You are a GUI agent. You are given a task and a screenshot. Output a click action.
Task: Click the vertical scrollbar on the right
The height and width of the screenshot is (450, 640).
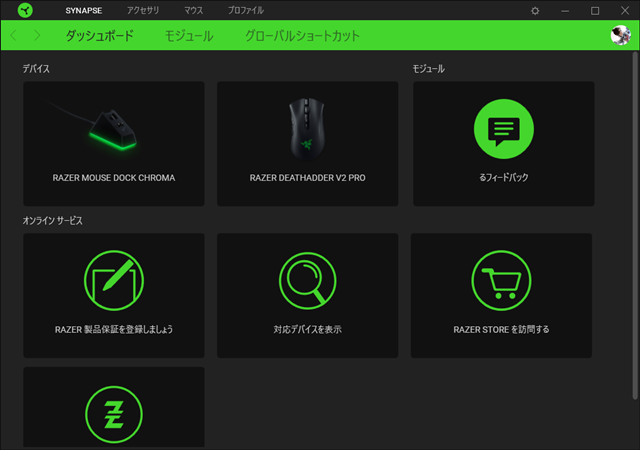tap(635, 225)
